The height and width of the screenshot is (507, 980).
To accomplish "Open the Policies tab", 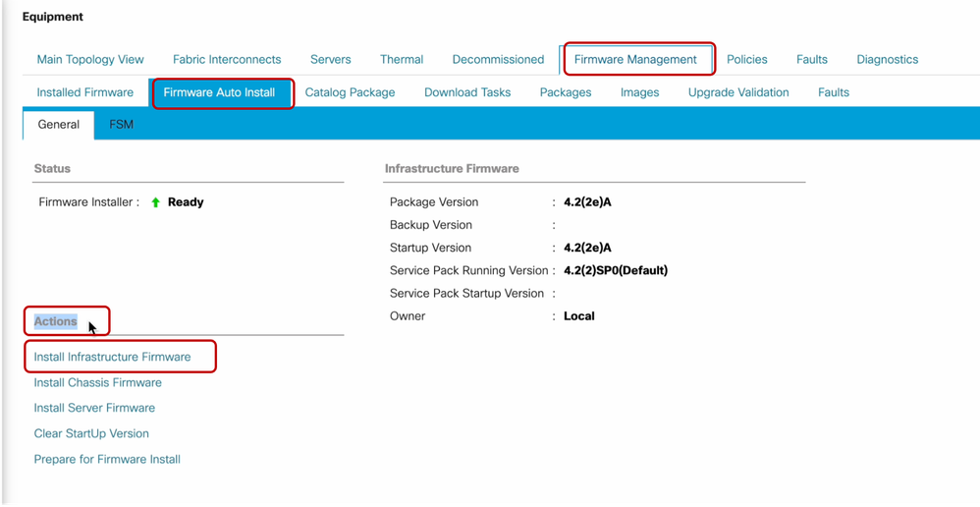I will (x=747, y=59).
